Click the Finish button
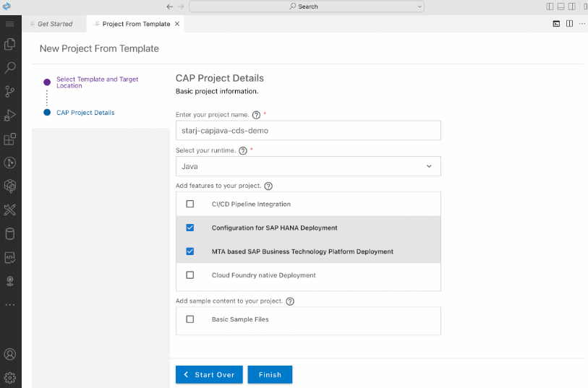The height and width of the screenshot is (388, 588). 270,374
